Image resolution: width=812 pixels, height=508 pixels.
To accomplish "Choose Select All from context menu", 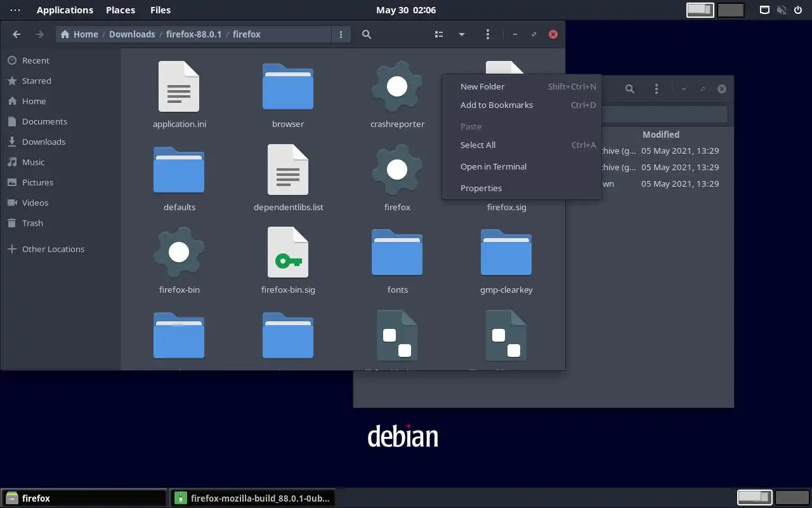I will [x=521, y=145].
